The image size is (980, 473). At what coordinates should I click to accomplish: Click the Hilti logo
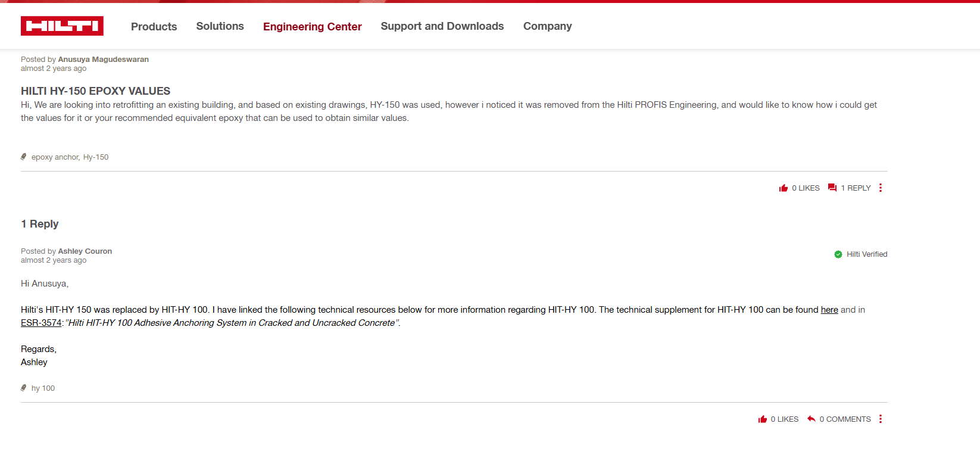pos(62,26)
